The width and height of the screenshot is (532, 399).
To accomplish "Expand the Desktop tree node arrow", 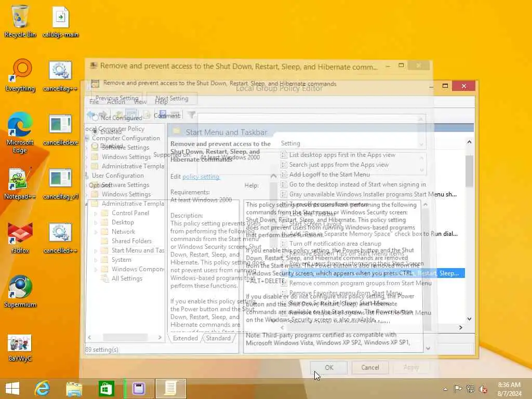I will coord(96,222).
